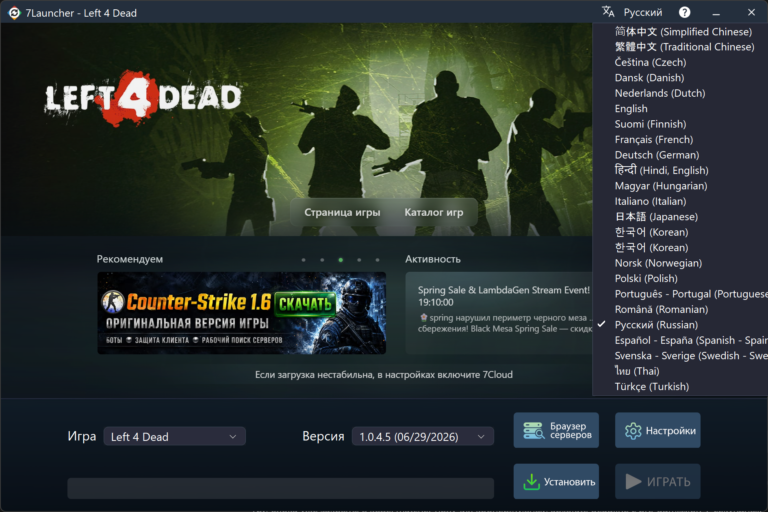
Task: Click the 7Cloud hint text
Action: pyautogui.click(x=384, y=375)
